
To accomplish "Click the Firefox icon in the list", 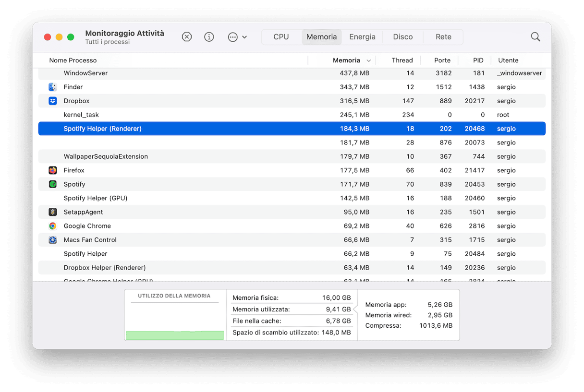I will (53, 170).
